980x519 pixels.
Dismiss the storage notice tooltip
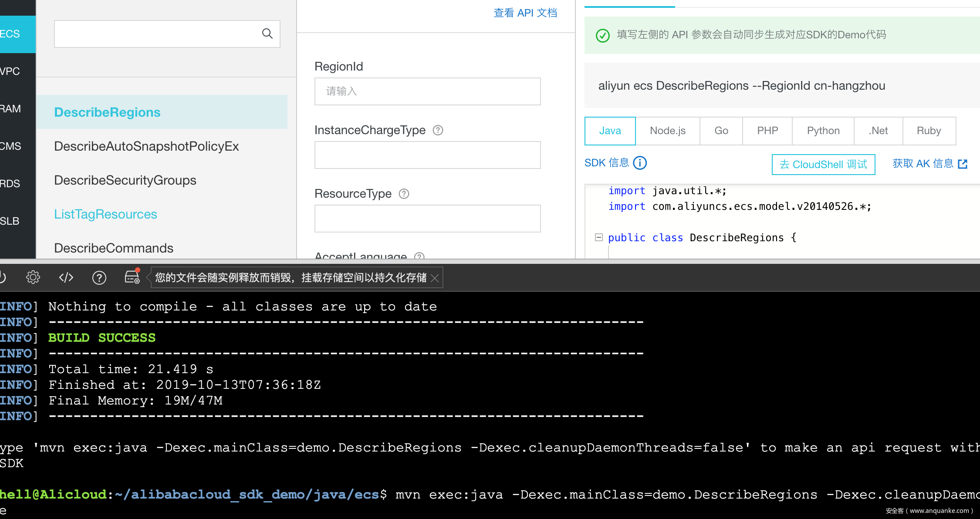(435, 278)
